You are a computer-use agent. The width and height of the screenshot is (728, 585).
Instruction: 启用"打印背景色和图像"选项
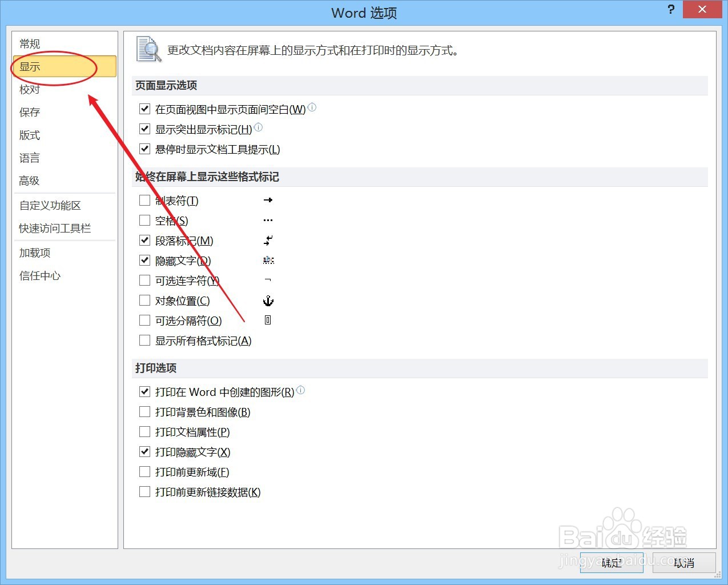coord(144,411)
